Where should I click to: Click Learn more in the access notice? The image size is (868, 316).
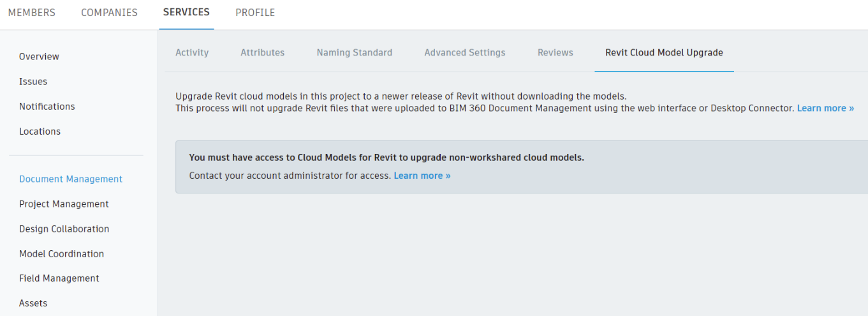click(x=422, y=176)
